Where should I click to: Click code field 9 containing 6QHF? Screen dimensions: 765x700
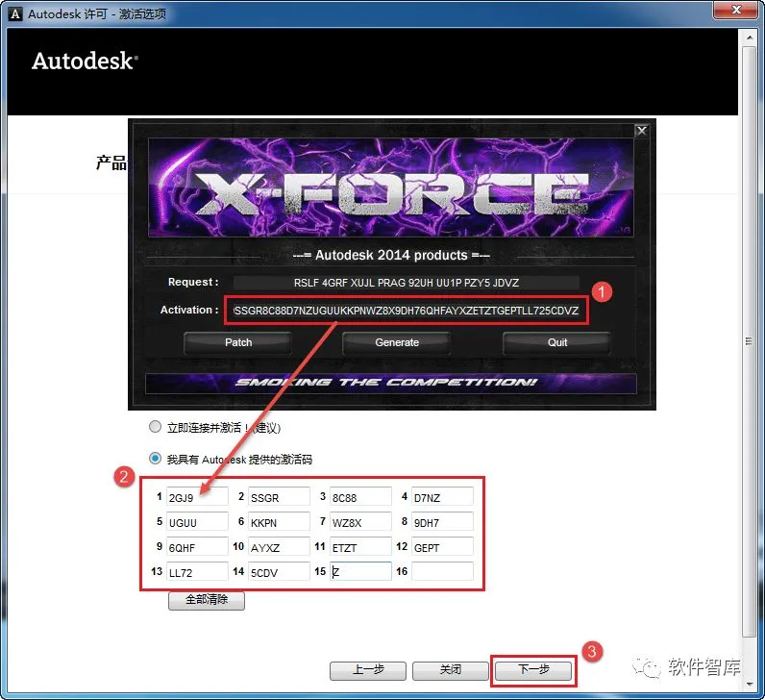click(x=197, y=547)
